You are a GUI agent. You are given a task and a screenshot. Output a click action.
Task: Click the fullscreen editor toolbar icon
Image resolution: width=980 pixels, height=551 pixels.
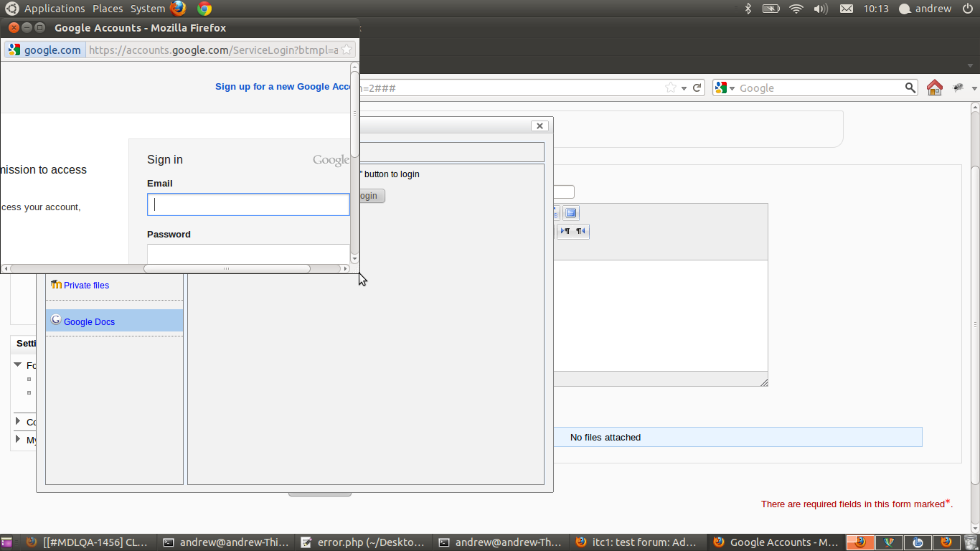point(570,213)
